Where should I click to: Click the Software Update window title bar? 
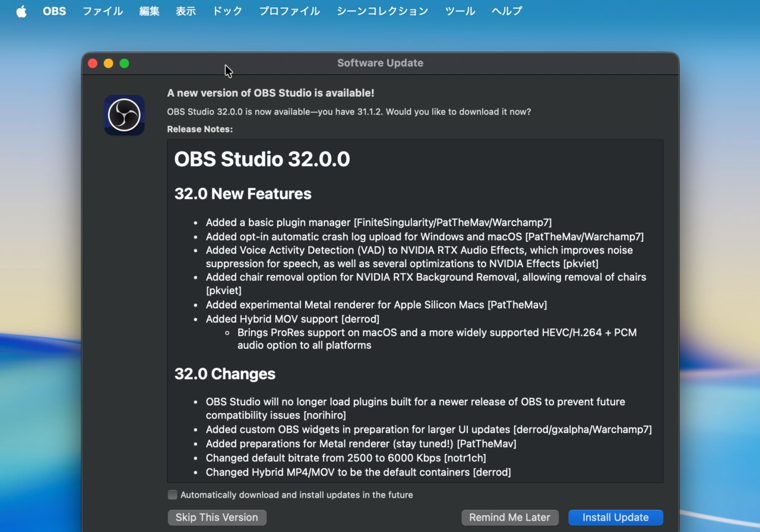[x=380, y=63]
